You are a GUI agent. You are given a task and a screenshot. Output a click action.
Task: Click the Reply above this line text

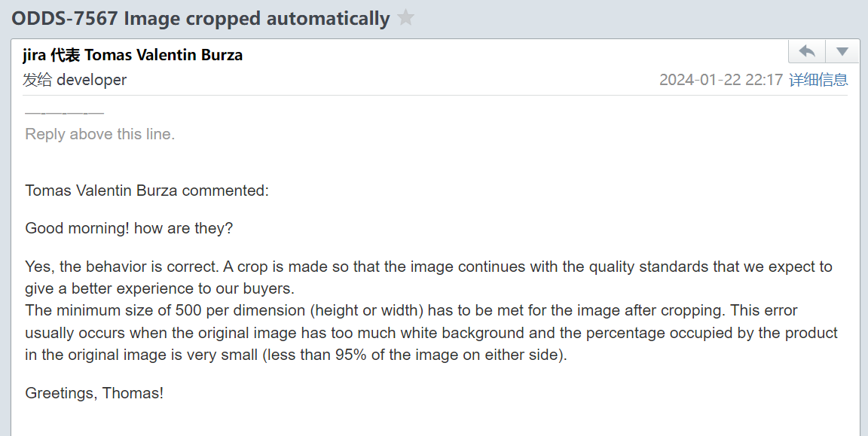pyautogui.click(x=100, y=134)
